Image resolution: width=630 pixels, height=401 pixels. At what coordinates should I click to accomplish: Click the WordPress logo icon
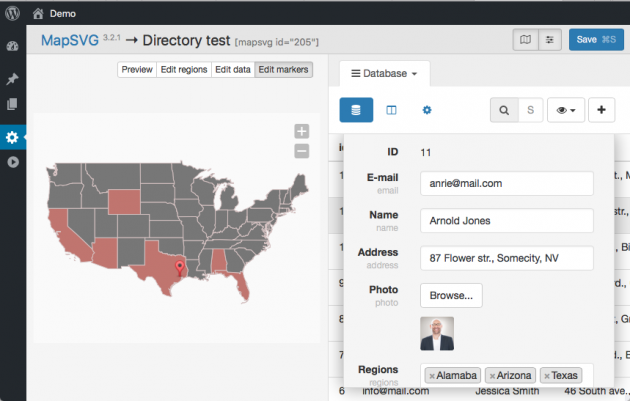pyautogui.click(x=13, y=13)
